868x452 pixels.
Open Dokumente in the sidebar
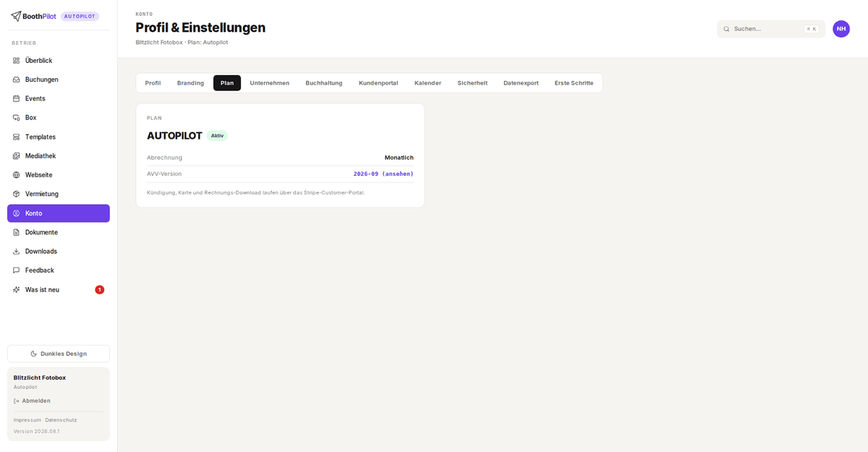pos(59,232)
